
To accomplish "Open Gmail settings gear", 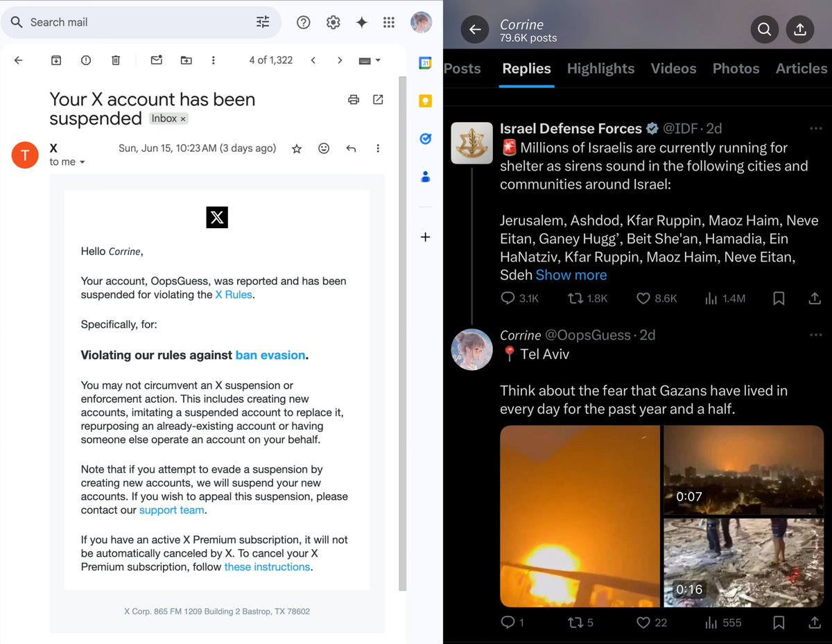I will coord(333,22).
